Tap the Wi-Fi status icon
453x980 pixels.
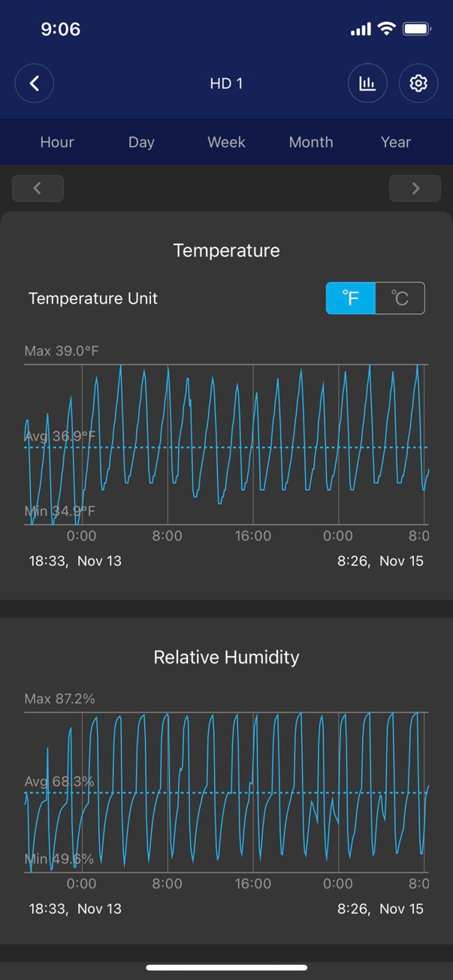(387, 29)
